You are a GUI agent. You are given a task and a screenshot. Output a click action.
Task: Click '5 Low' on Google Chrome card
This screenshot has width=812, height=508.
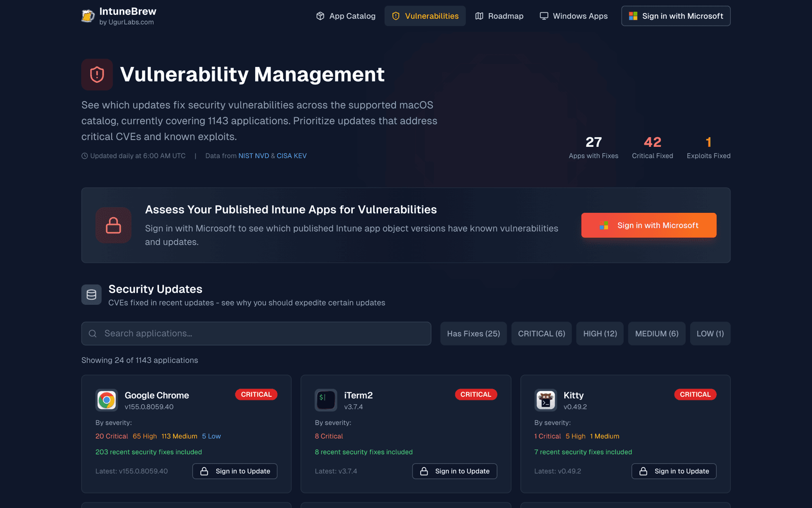[211, 436]
